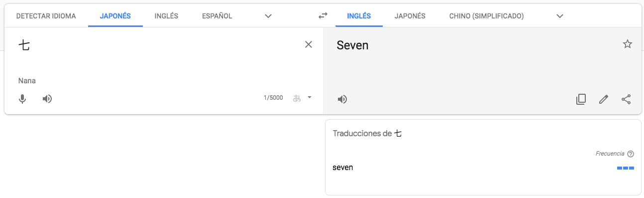Swap source and target languages

pyautogui.click(x=323, y=16)
